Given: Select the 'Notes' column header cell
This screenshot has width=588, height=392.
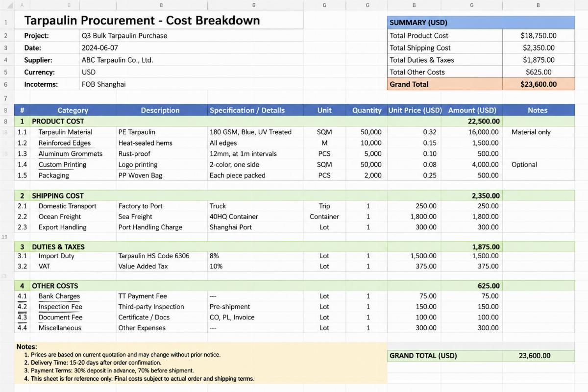Looking at the screenshot, I should point(538,110).
